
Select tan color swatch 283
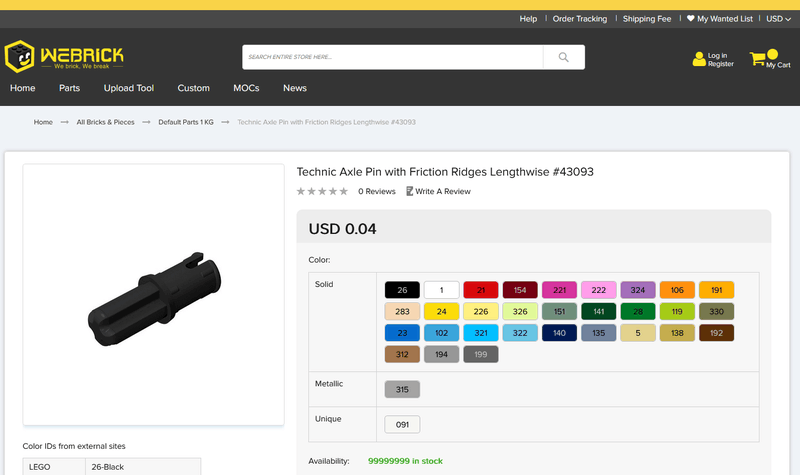coord(402,311)
